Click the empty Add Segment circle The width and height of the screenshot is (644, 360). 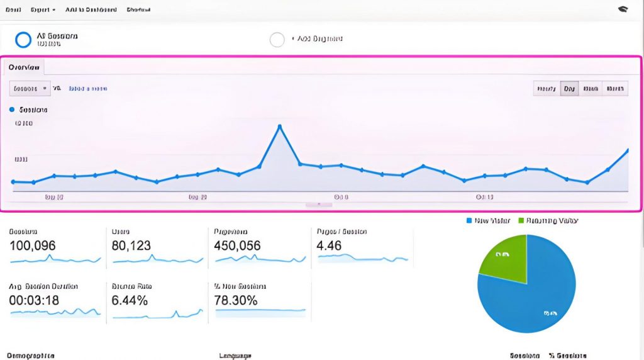(x=277, y=40)
